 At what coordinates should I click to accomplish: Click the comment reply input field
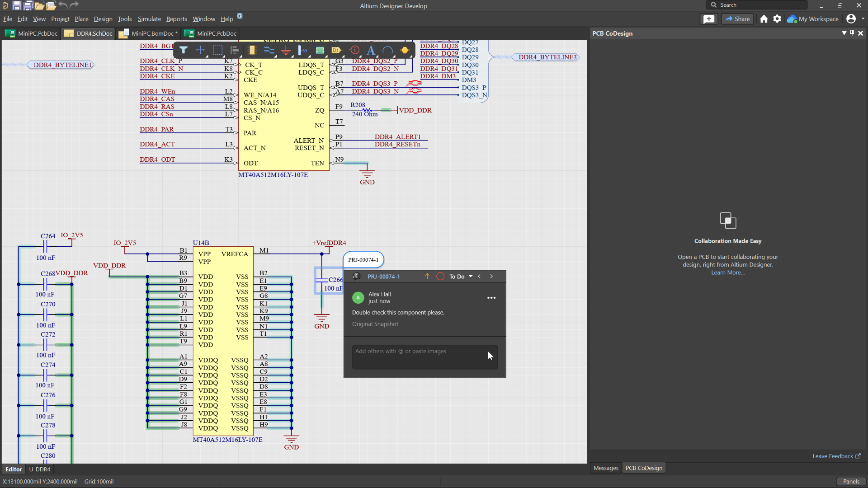coord(425,357)
